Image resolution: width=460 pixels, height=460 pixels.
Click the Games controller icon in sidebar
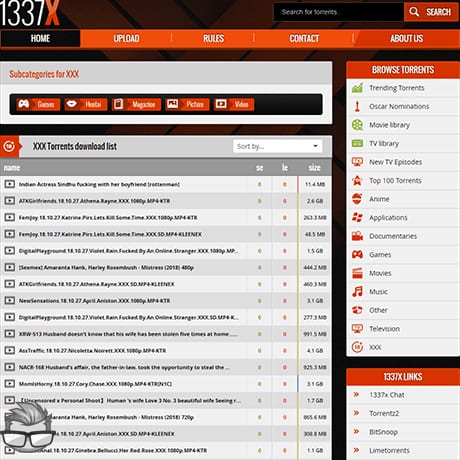tap(357, 255)
